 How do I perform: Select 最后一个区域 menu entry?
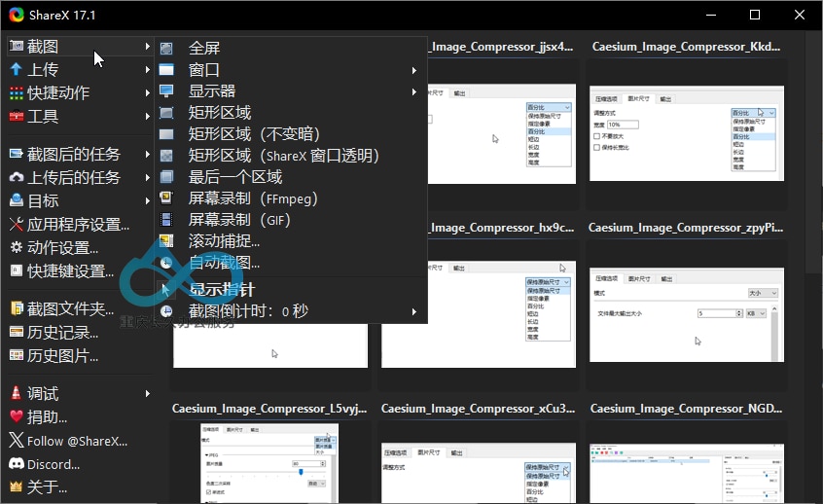[291, 177]
